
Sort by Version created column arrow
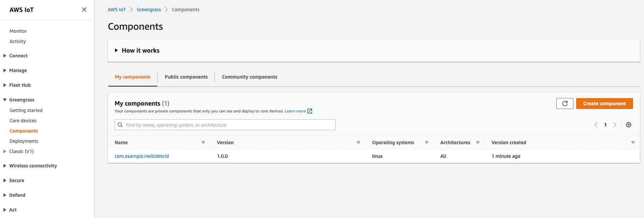point(633,142)
